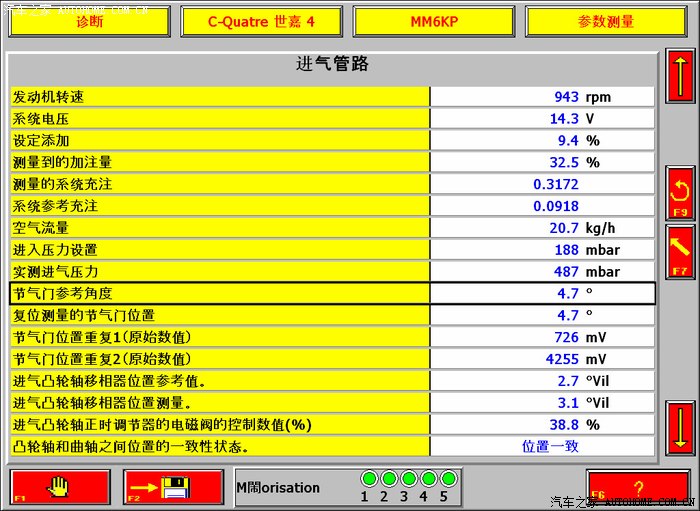This screenshot has width=700, height=511.
Task: Click the F2 save-to-floppy button
Action: [x=173, y=487]
